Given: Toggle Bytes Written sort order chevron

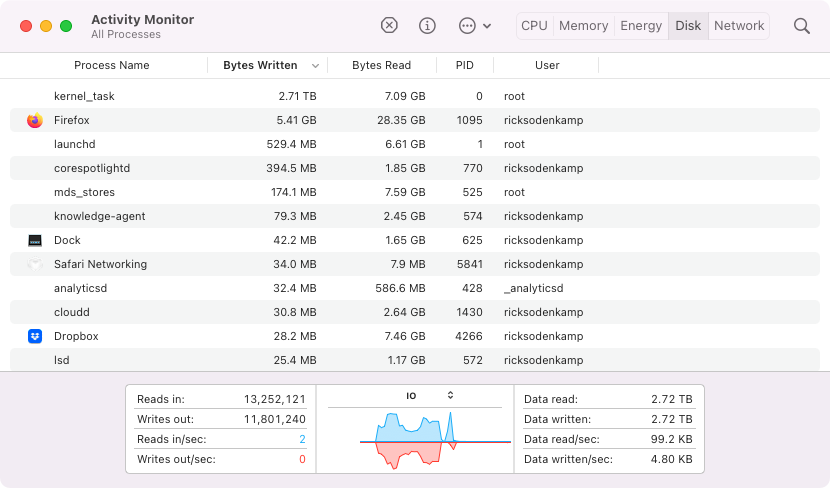Looking at the screenshot, I should click(316, 66).
